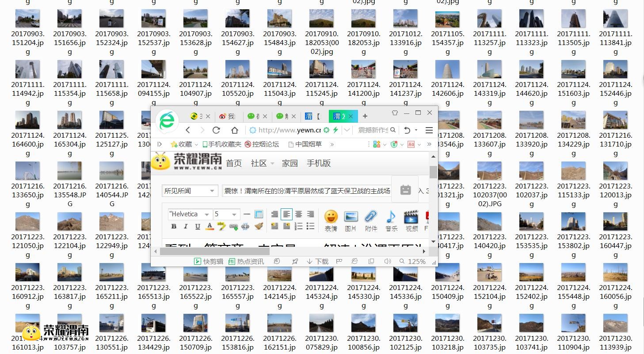Open the 手机版 link
Viewport: 644px width, 354px height.
319,163
